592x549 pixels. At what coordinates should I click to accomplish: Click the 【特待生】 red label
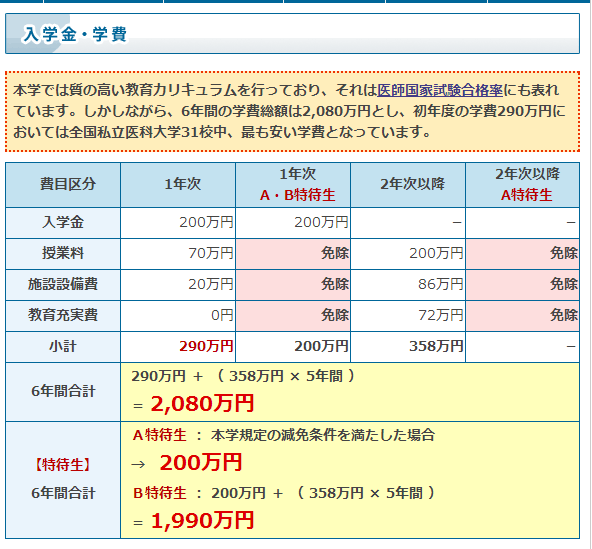pos(63,465)
